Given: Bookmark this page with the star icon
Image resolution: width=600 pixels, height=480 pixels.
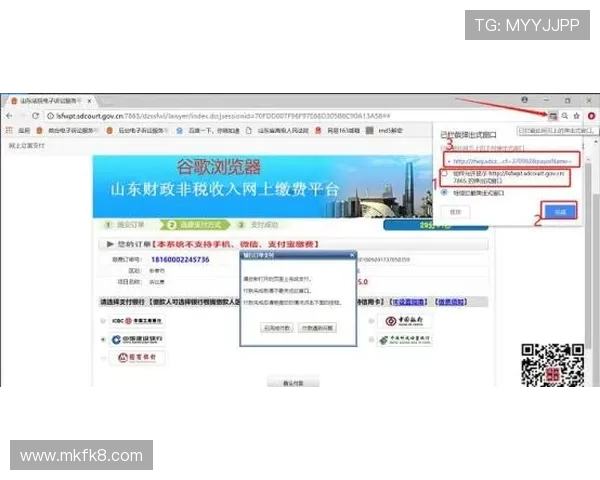Looking at the screenshot, I should (x=577, y=116).
